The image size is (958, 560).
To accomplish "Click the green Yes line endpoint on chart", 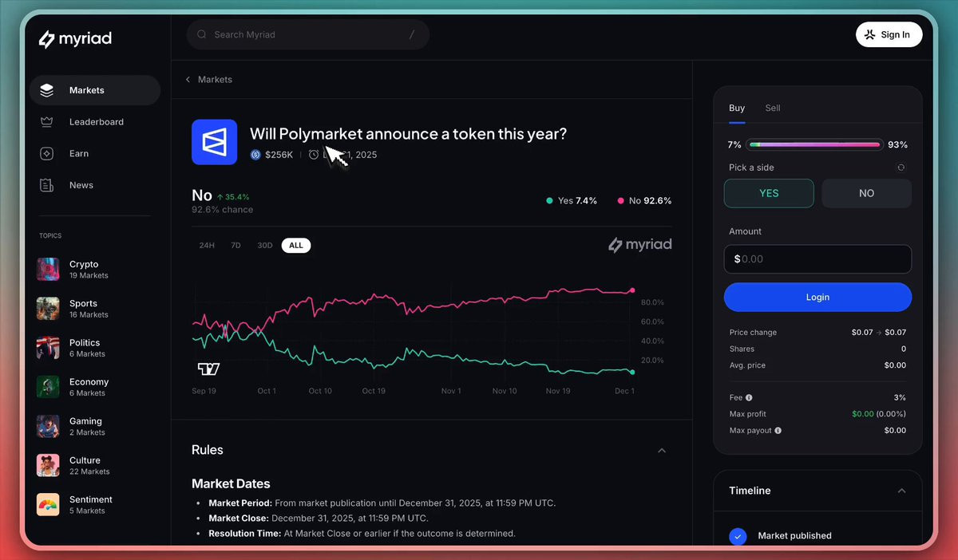I will pos(632,373).
